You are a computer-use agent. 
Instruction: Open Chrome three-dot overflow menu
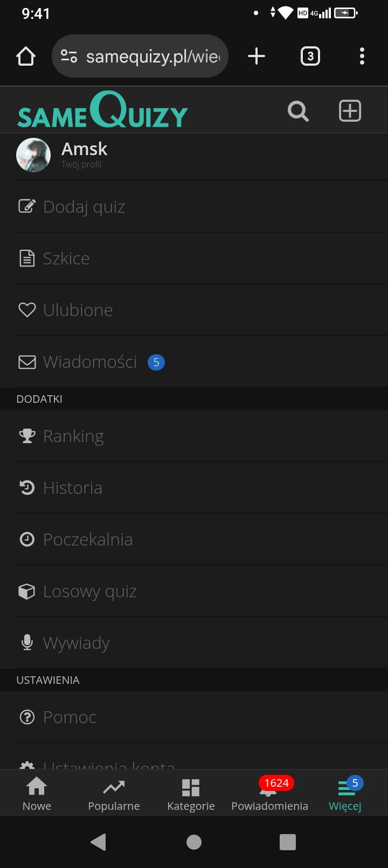[362, 56]
